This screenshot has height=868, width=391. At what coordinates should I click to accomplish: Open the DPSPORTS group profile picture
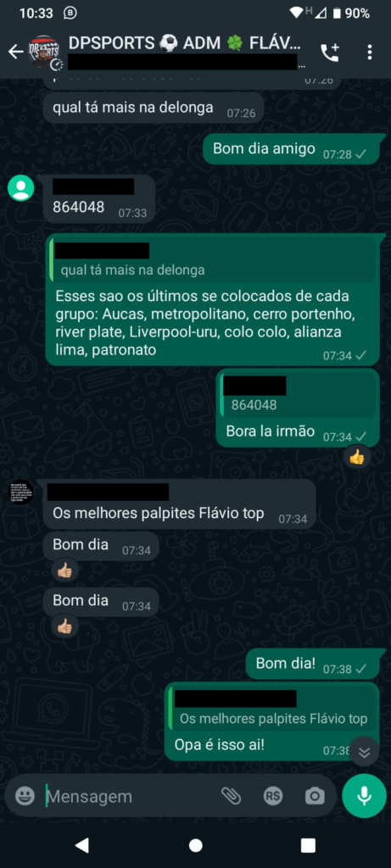pos(46,52)
